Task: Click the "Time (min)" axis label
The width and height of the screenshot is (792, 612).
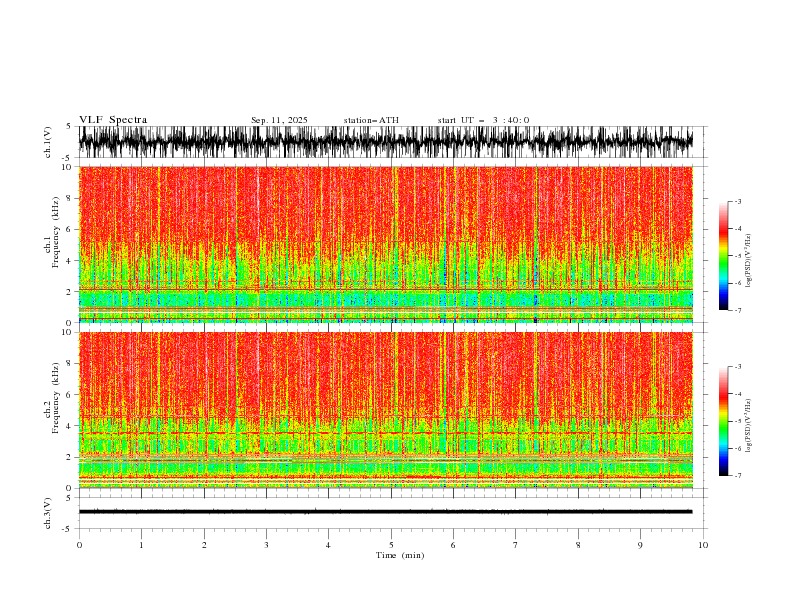Action: (x=400, y=555)
